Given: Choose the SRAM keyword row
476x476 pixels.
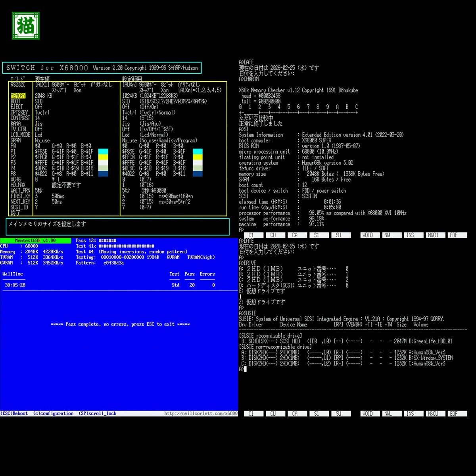Looking at the screenshot, I should pyautogui.click(x=15, y=140).
